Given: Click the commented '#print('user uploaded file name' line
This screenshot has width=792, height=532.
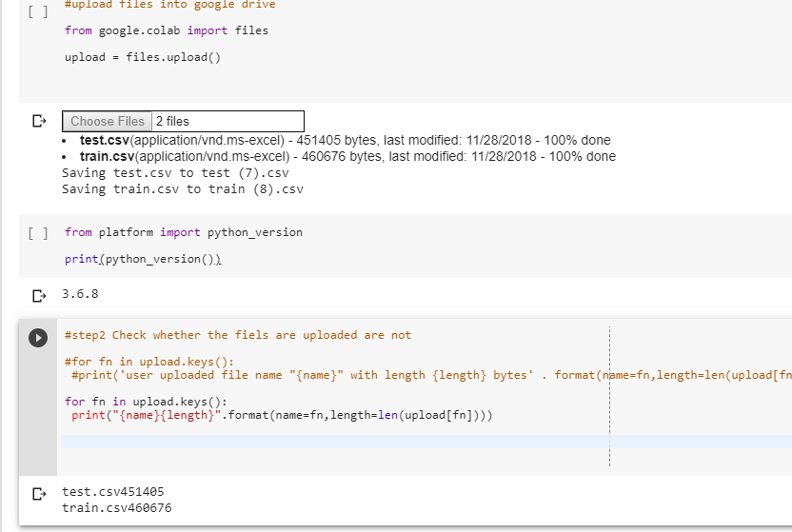Looking at the screenshot, I should pyautogui.click(x=431, y=375).
